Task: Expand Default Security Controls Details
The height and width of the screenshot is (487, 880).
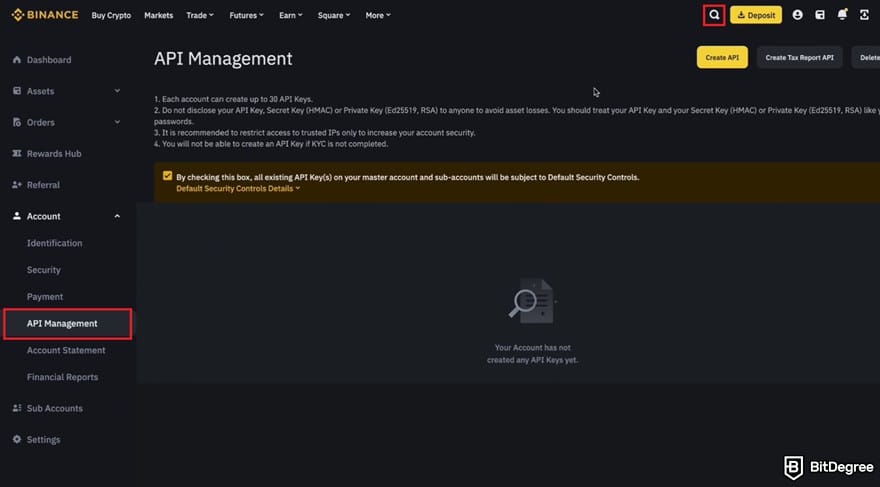Action: [x=238, y=189]
